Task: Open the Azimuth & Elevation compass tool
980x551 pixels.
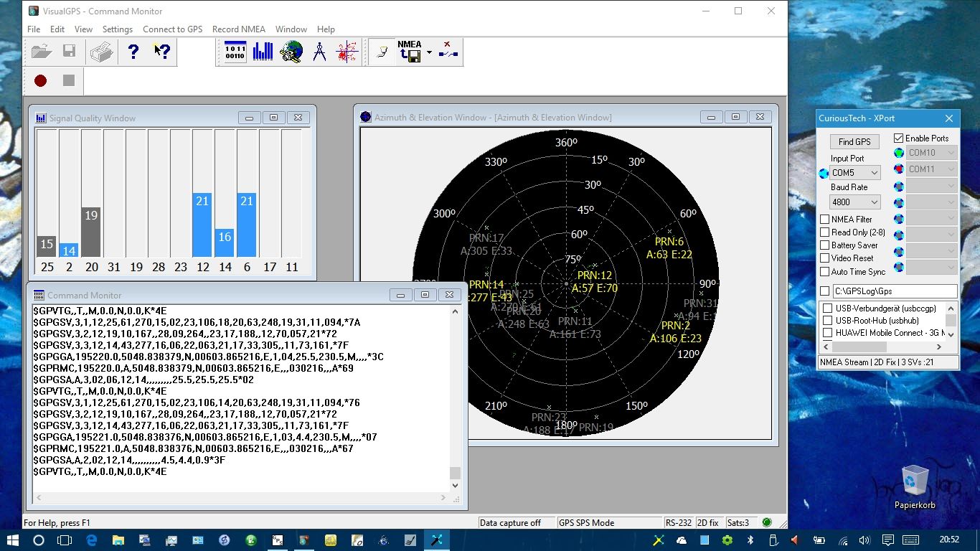Action: pyautogui.click(x=319, y=52)
